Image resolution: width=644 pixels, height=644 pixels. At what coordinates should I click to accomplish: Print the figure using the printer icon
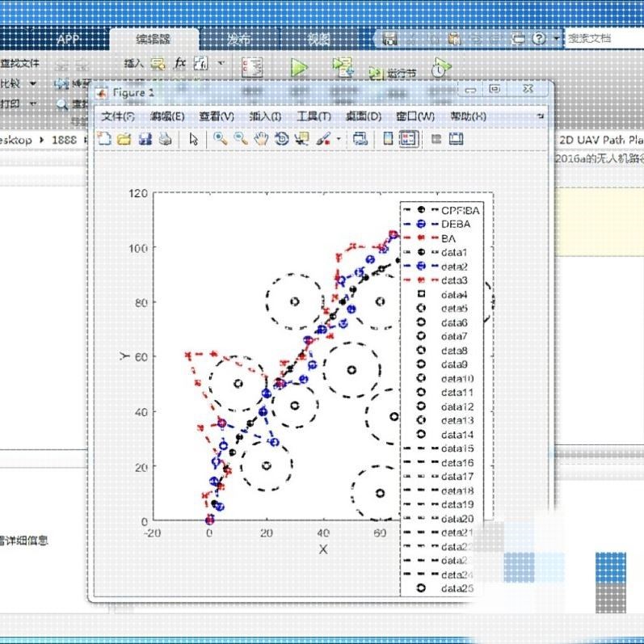pyautogui.click(x=165, y=139)
